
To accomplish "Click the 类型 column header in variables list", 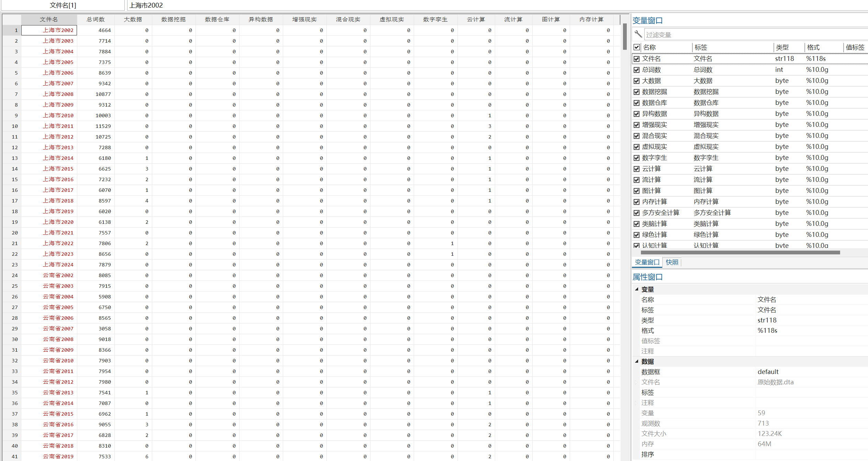I will [x=782, y=47].
